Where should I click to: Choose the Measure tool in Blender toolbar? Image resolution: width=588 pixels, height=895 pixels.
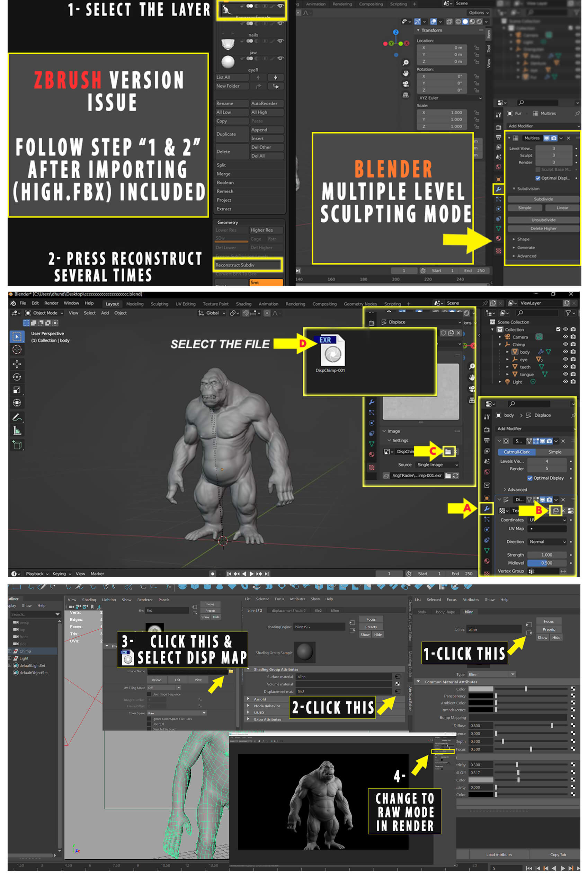[x=17, y=431]
